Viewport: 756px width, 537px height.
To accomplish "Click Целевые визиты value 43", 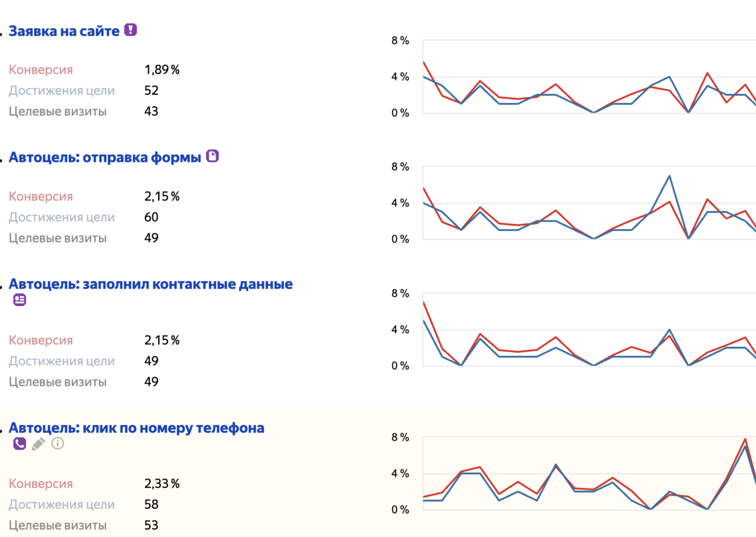I will 151,111.
